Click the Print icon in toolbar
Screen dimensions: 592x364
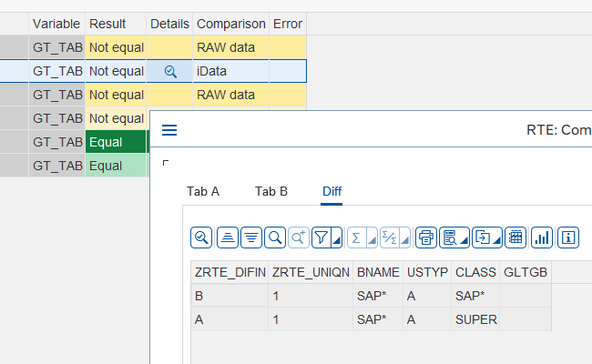click(425, 238)
